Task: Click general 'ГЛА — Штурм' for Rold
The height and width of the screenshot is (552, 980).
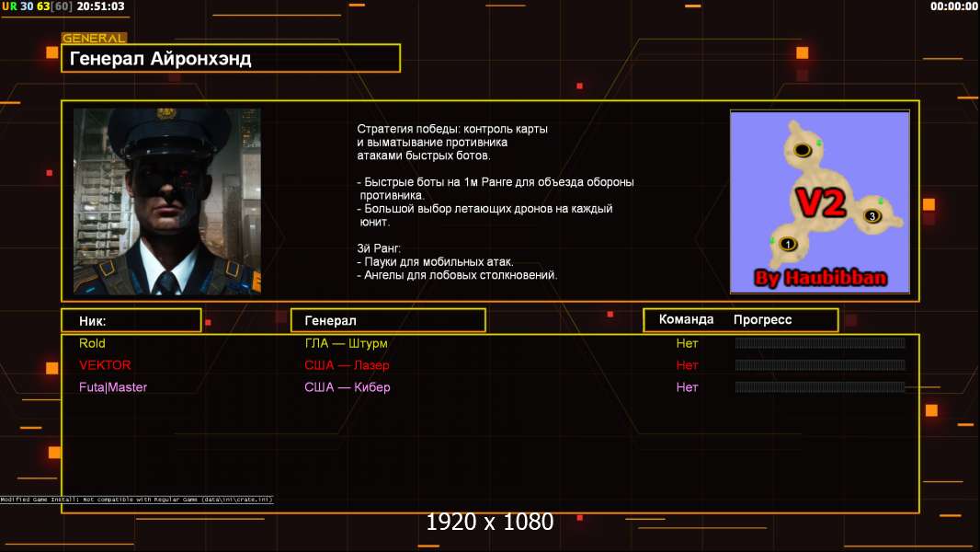Action: pyautogui.click(x=347, y=343)
